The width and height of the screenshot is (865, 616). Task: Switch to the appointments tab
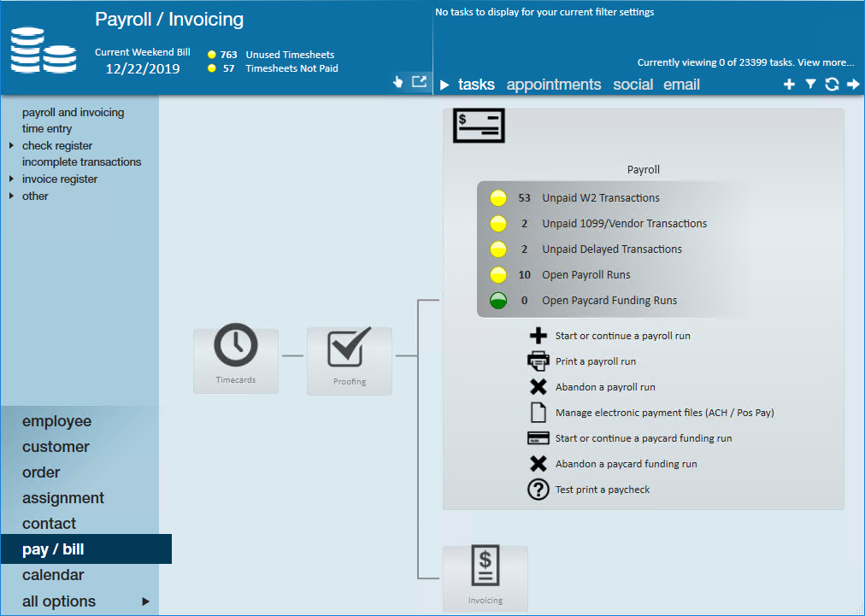(554, 85)
